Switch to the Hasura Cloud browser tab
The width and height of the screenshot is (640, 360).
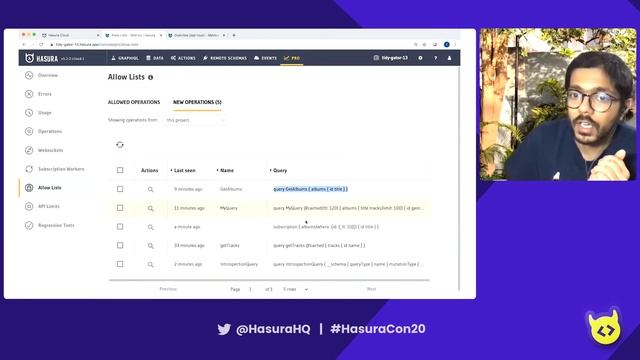tap(70, 36)
